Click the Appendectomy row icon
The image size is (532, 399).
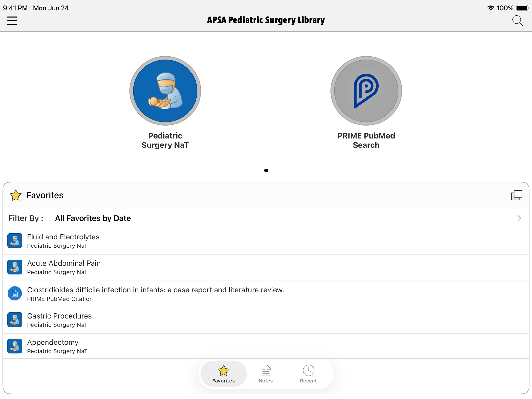[x=15, y=346]
